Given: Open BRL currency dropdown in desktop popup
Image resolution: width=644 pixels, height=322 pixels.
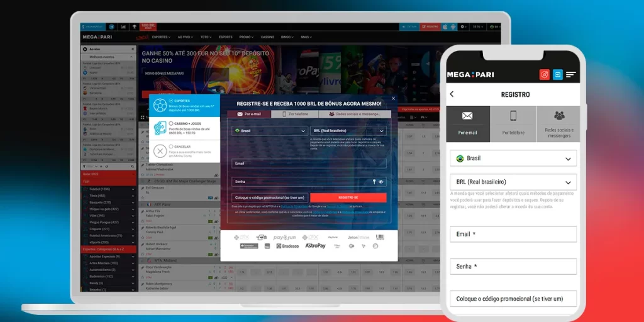Looking at the screenshot, I should point(348,131).
